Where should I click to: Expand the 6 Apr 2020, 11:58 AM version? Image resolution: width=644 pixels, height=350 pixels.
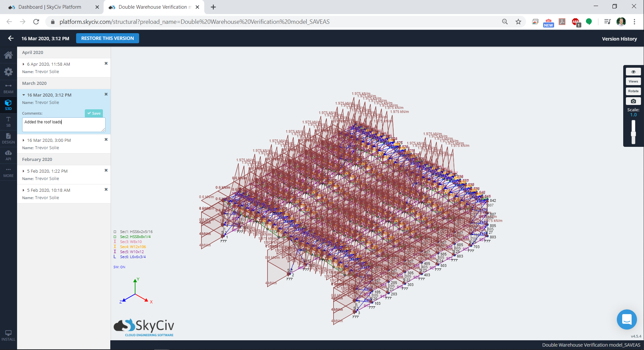pos(48,64)
